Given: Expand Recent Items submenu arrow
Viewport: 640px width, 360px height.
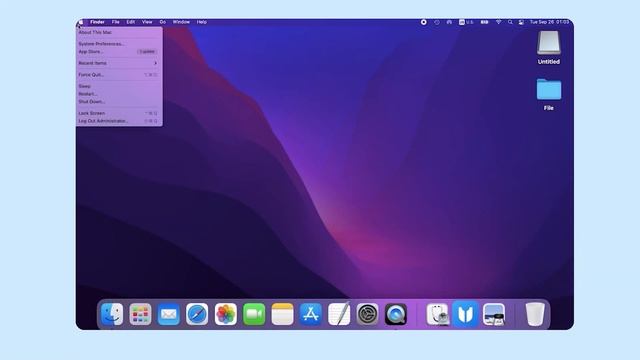Looking at the screenshot, I should (156, 63).
